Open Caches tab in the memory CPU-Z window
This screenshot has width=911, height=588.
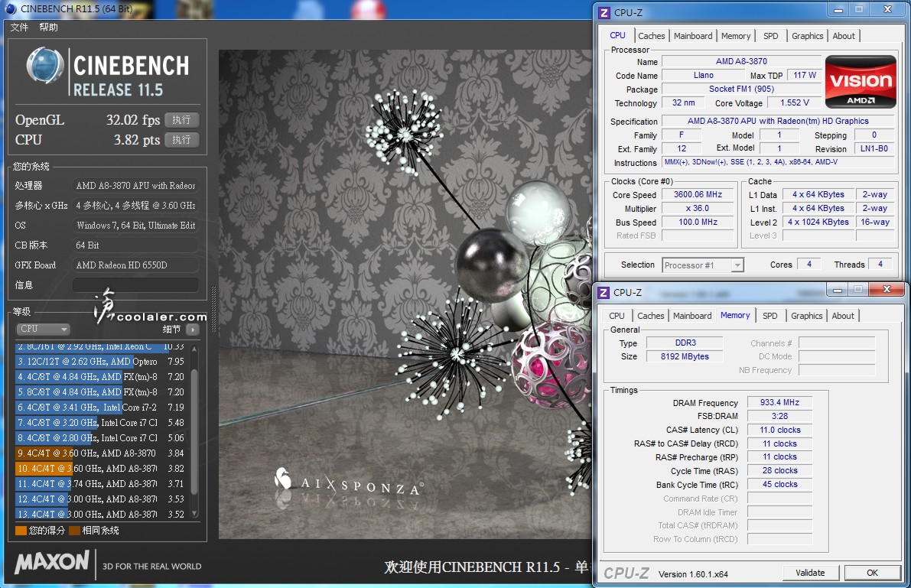651,316
